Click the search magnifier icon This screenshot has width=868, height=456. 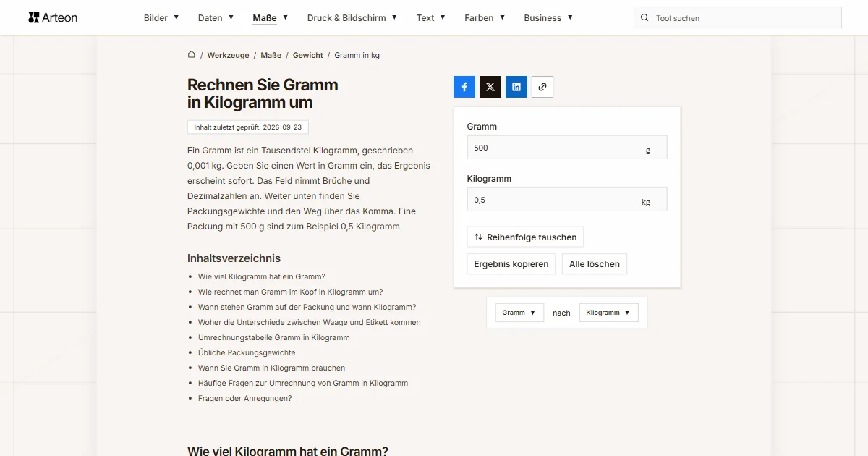(644, 18)
